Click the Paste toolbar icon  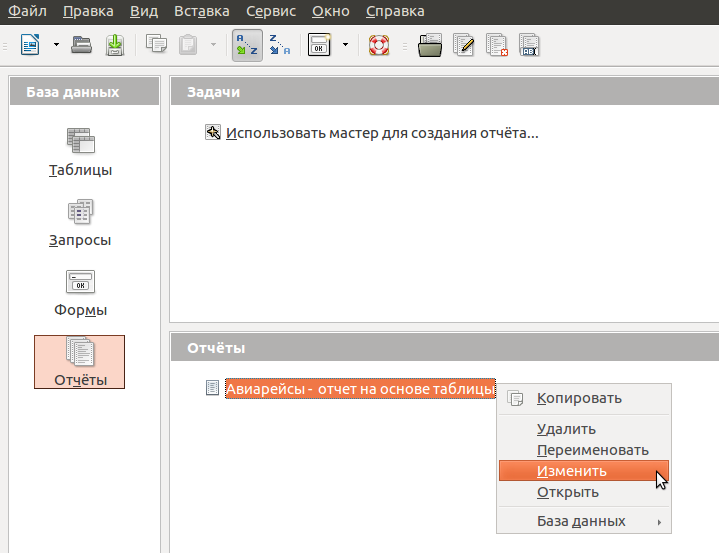188,45
